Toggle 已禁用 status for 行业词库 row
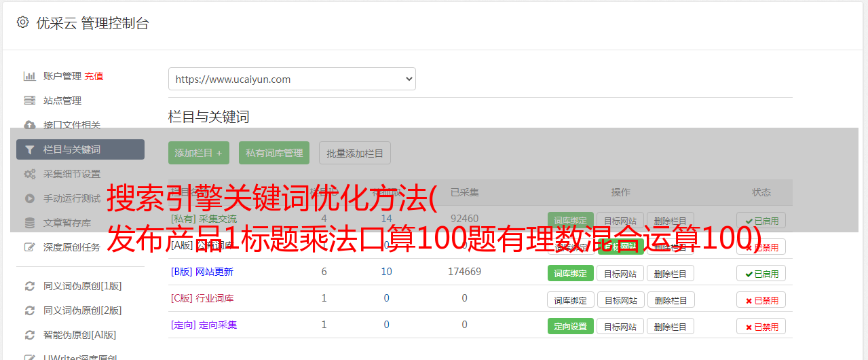 761,300
